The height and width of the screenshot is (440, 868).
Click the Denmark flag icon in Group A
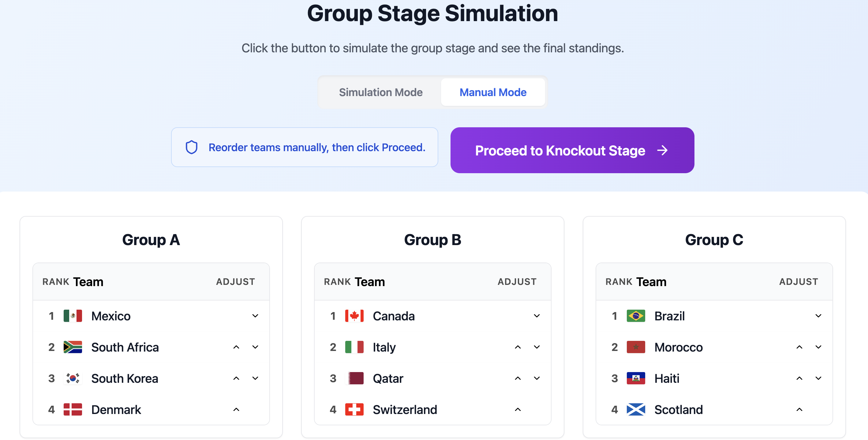(73, 409)
